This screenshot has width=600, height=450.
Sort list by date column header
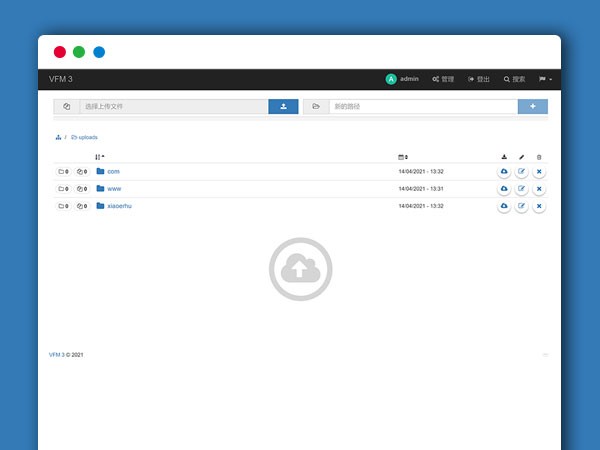[x=402, y=157]
